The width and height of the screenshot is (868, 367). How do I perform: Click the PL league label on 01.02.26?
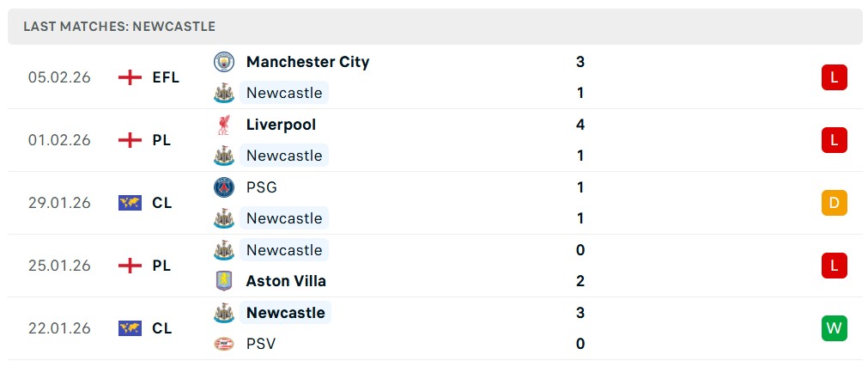[161, 140]
